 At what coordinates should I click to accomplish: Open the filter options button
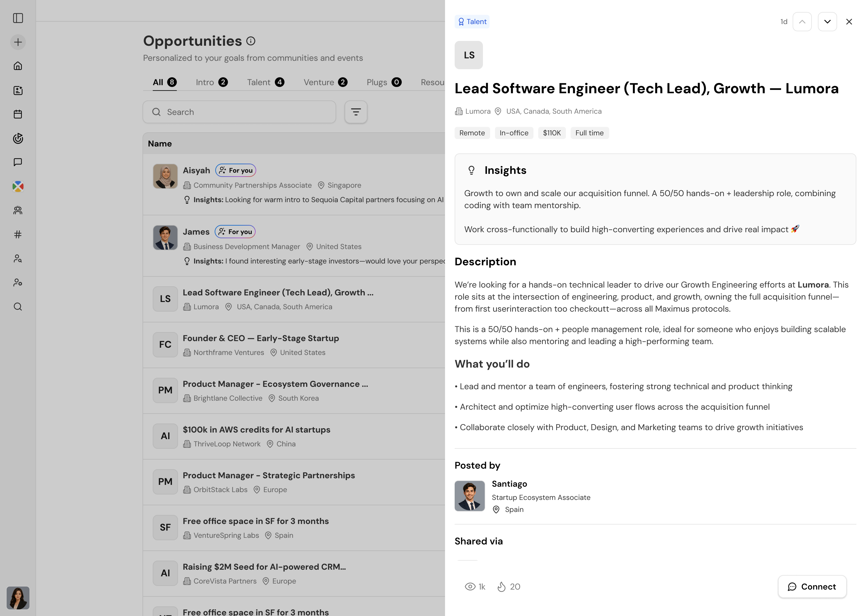[356, 112]
